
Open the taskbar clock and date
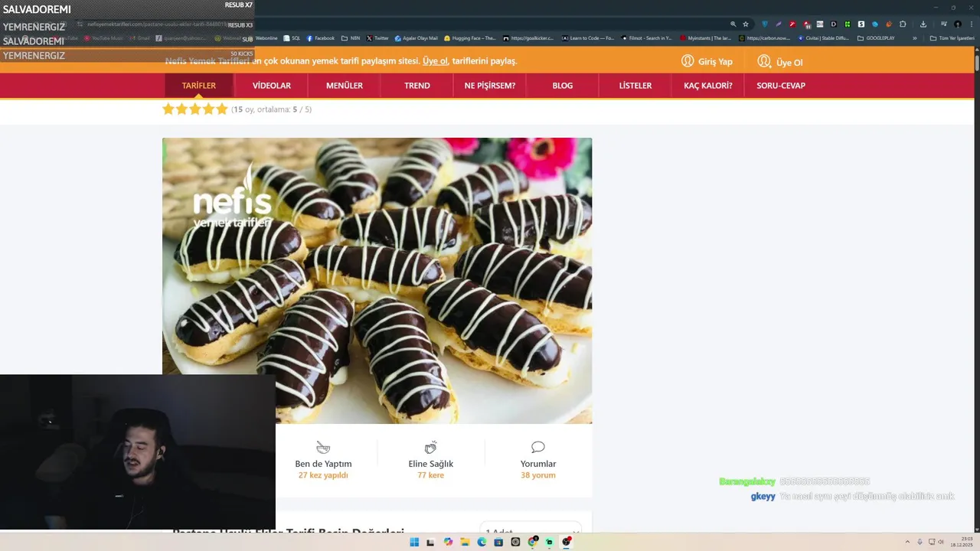(962, 542)
